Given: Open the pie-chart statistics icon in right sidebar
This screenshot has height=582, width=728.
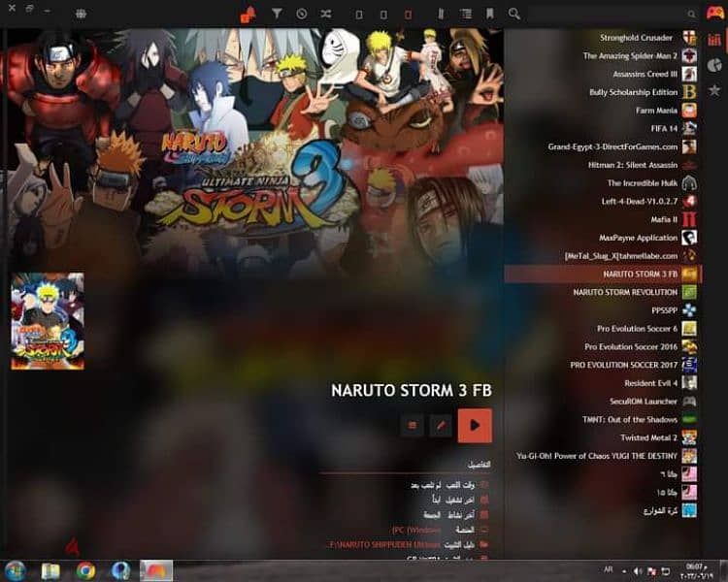Looking at the screenshot, I should coord(714,65).
